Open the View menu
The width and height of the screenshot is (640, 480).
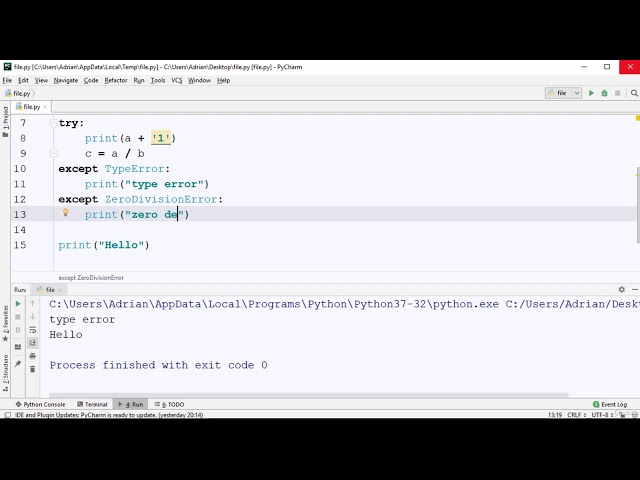41,80
